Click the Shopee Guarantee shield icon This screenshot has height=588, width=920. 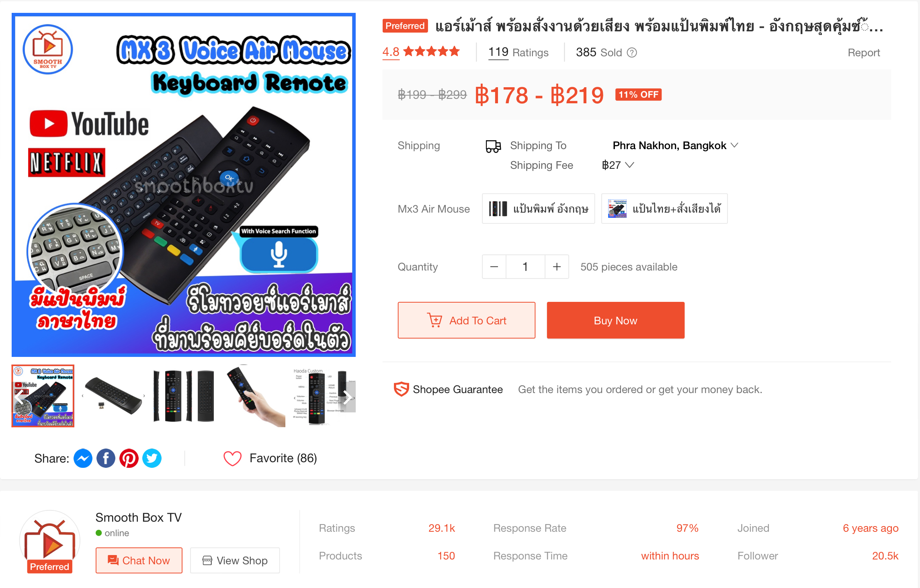tap(401, 389)
